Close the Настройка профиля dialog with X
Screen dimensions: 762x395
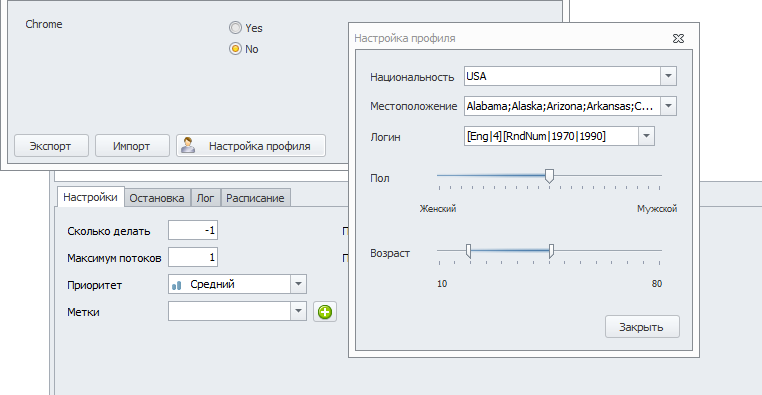(x=678, y=38)
